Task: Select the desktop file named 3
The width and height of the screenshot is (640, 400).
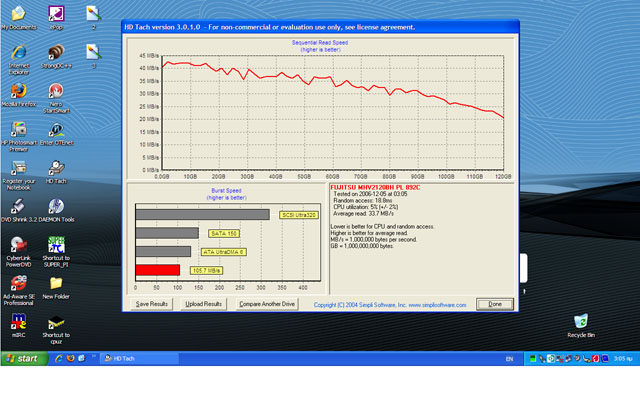Action: coord(93,57)
